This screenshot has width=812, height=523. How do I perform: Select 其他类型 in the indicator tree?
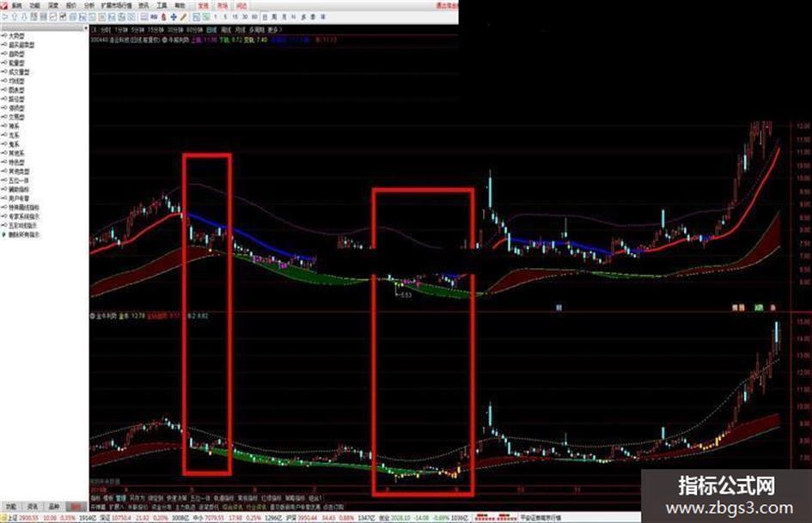(x=19, y=171)
